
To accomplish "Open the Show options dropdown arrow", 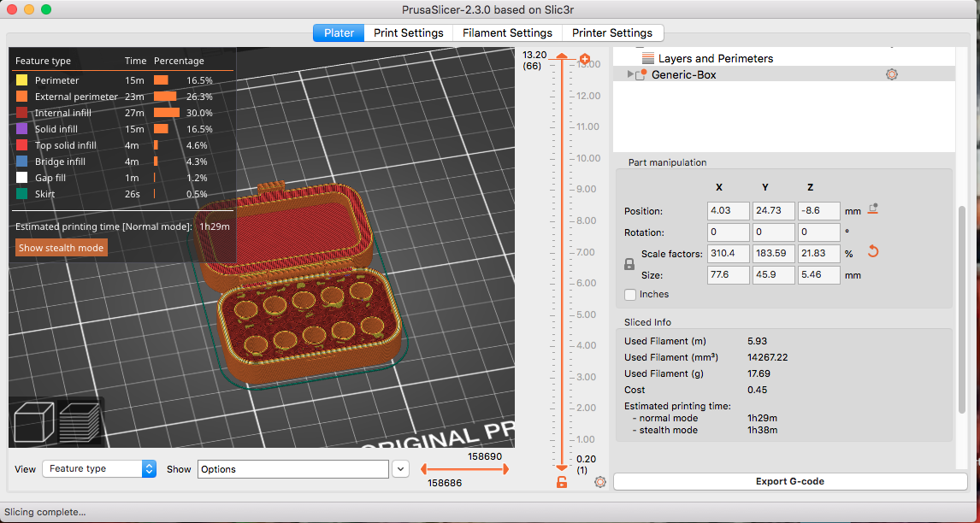I will click(x=400, y=468).
